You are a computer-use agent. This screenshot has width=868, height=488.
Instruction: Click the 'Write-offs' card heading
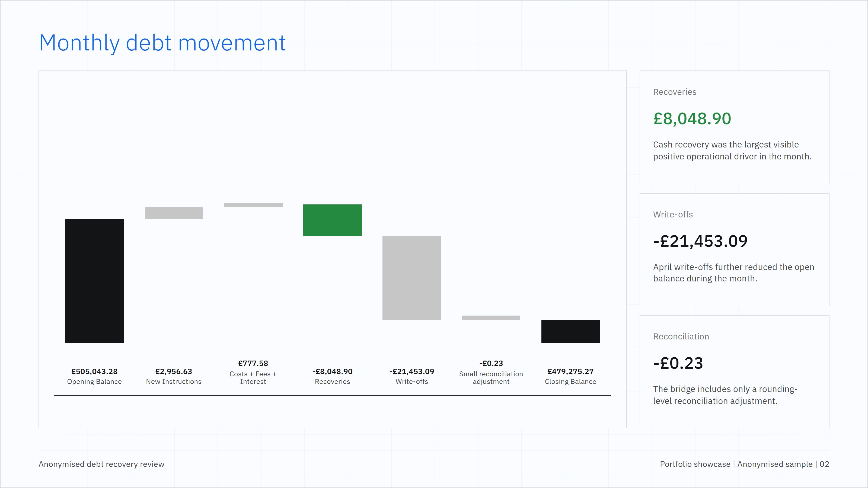(673, 214)
